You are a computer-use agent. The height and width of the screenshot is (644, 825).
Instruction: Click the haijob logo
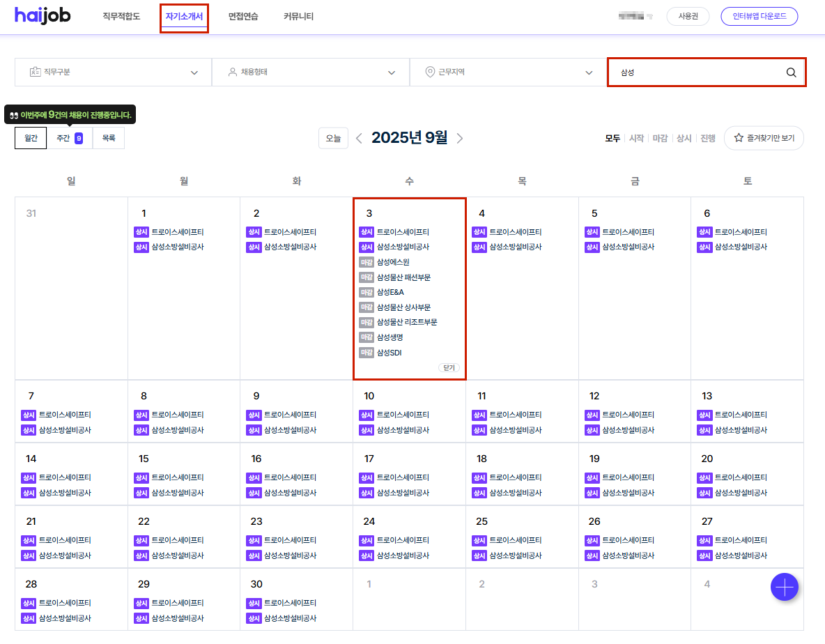[x=43, y=16]
